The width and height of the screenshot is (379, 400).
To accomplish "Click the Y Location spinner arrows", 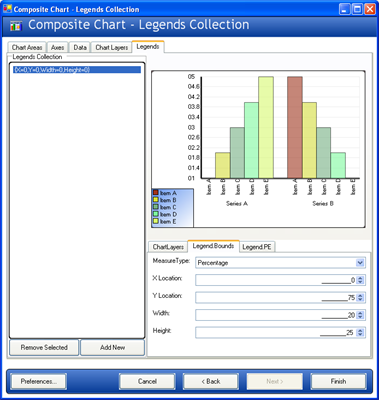I will click(360, 297).
